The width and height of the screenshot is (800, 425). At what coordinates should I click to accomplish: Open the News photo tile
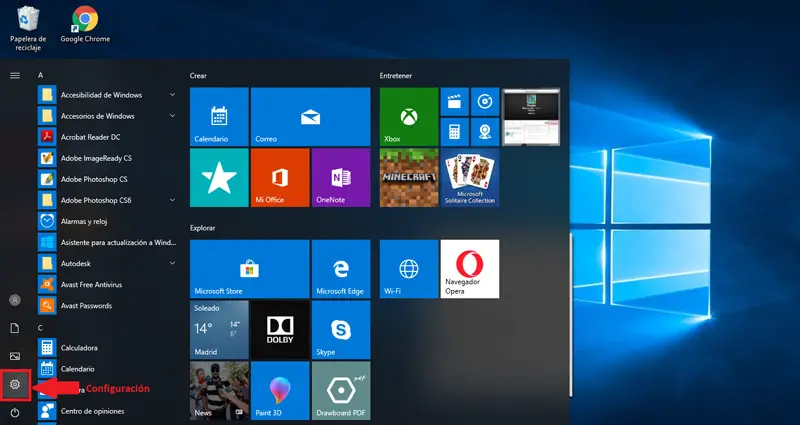pyautogui.click(x=219, y=391)
